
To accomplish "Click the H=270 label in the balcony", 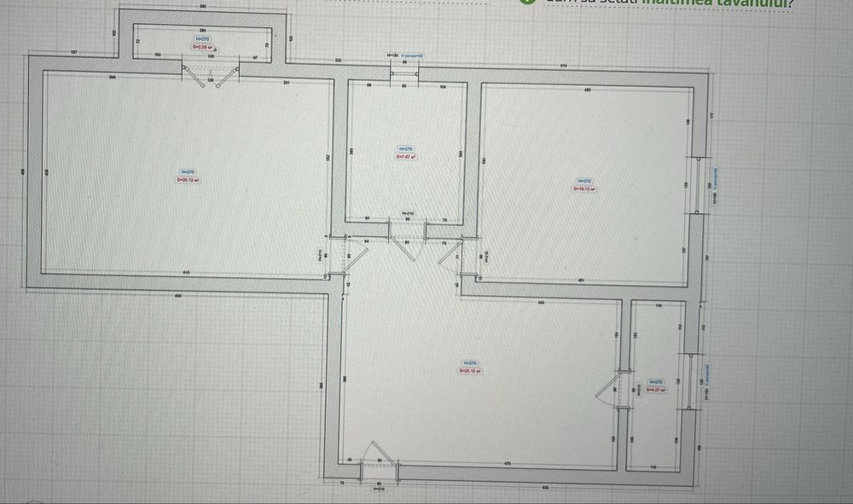I will coord(202,39).
